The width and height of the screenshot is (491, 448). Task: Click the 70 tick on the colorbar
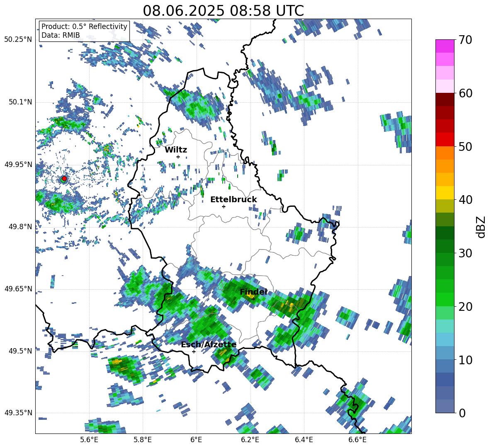[465, 40]
